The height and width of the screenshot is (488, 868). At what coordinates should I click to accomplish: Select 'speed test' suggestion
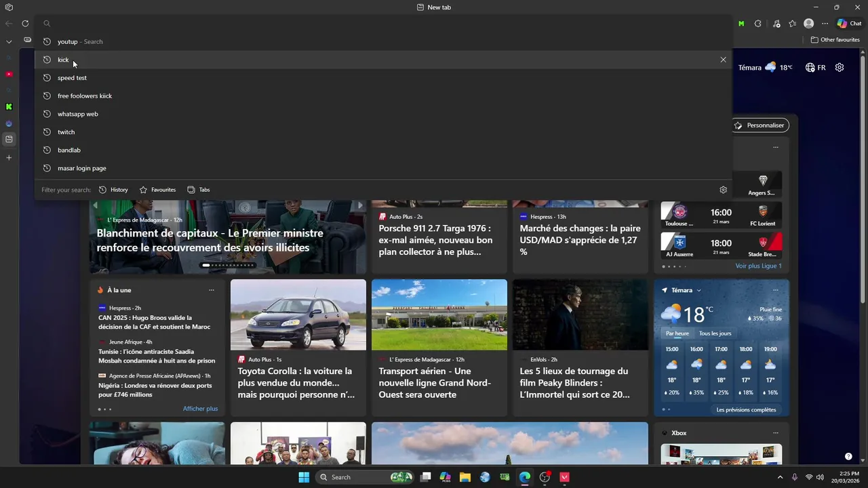(x=383, y=78)
